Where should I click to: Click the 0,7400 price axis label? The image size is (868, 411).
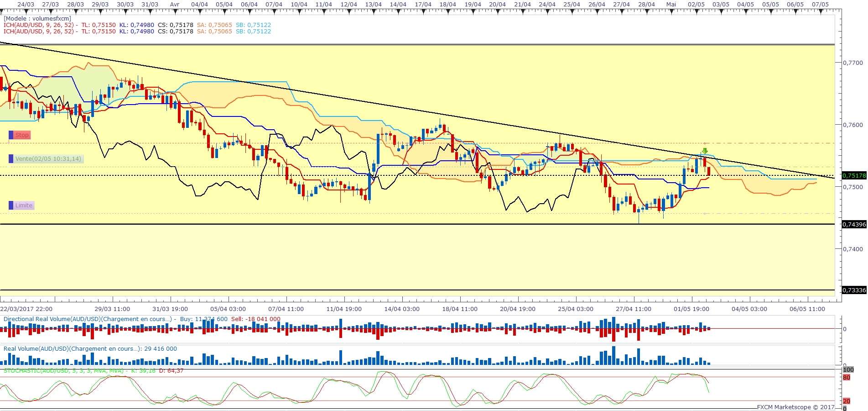click(x=853, y=249)
